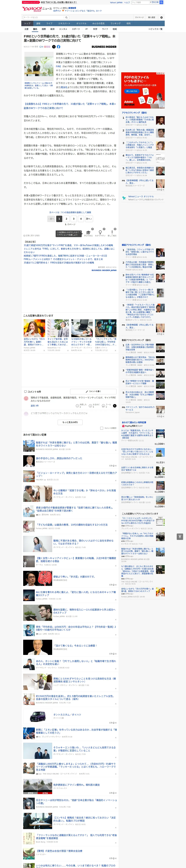The height and width of the screenshot is (868, 186).
Task: Open related article 31歳で資産5000万円
Action: (x=68, y=245)
